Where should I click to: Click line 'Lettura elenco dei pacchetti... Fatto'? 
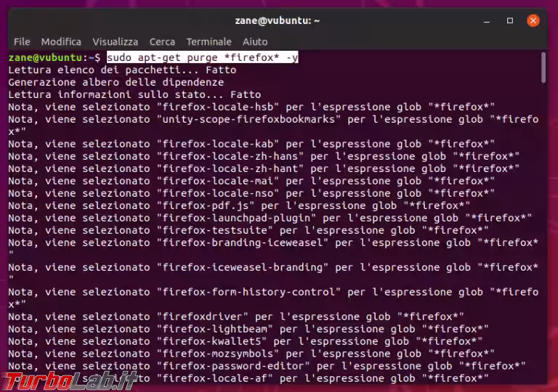point(122,70)
